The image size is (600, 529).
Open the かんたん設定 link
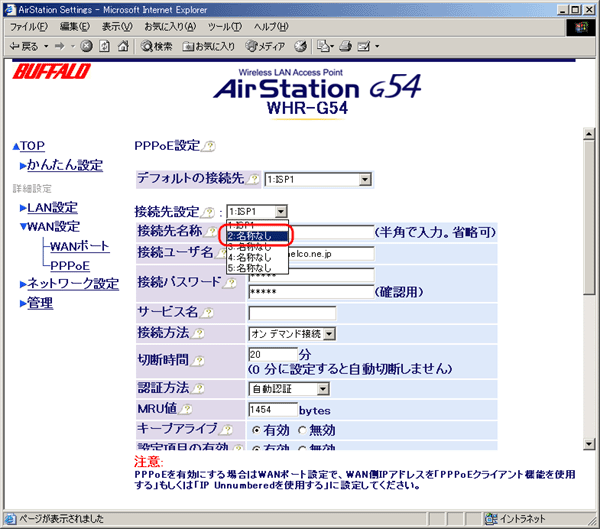(x=65, y=165)
